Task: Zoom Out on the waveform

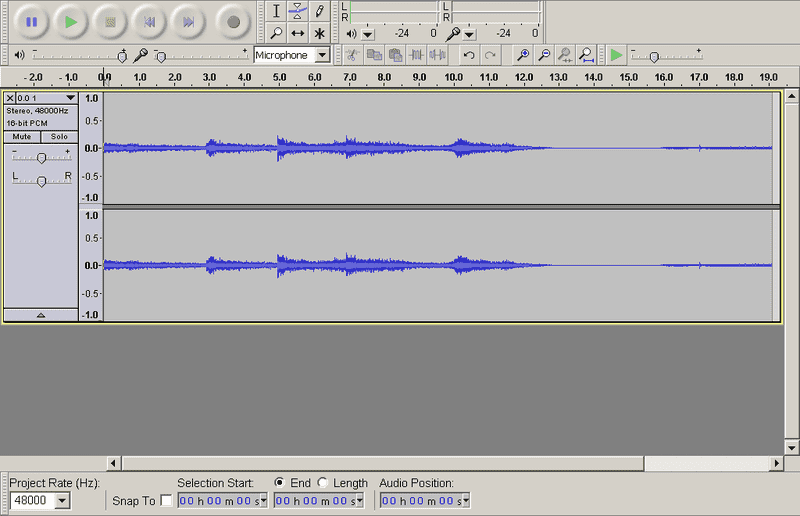Action: [x=544, y=55]
